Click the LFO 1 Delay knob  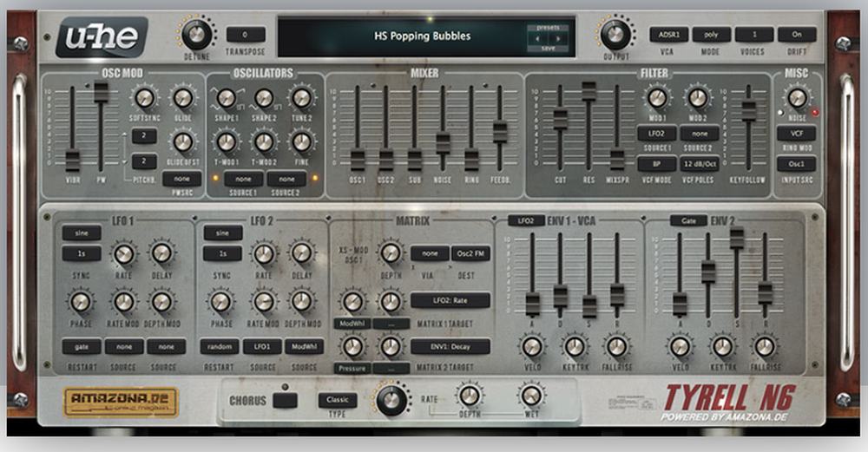click(161, 252)
